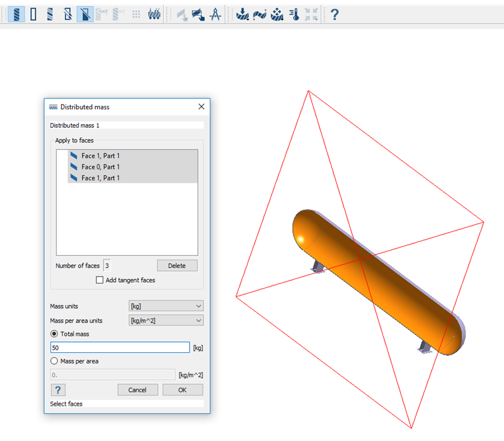Click the Distributed mass 1 name field
504x441 pixels.
tap(126, 125)
